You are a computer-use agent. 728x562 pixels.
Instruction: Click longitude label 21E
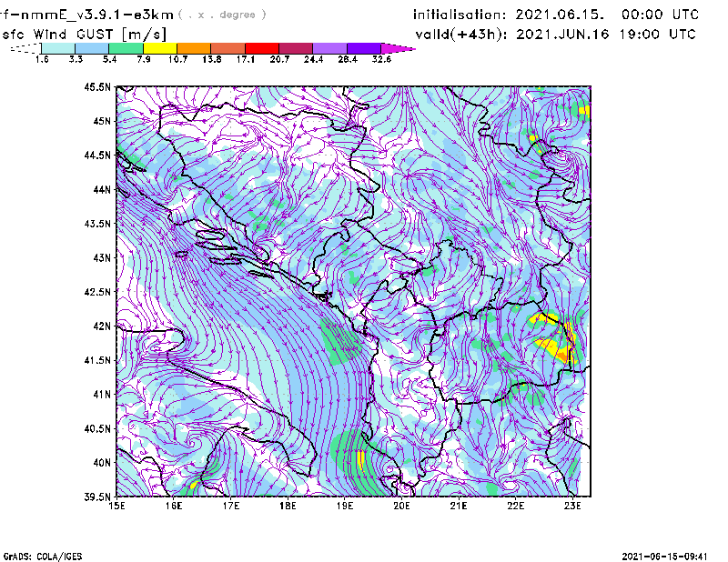[459, 506]
